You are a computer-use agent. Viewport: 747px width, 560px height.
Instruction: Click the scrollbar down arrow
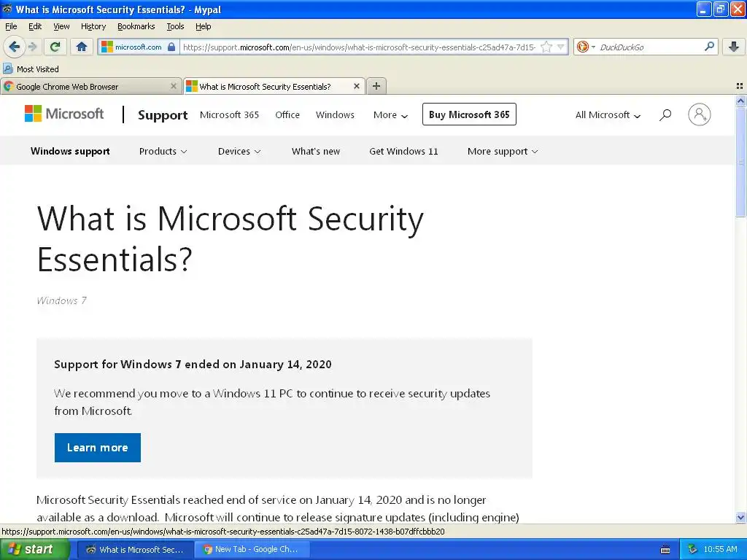740,517
